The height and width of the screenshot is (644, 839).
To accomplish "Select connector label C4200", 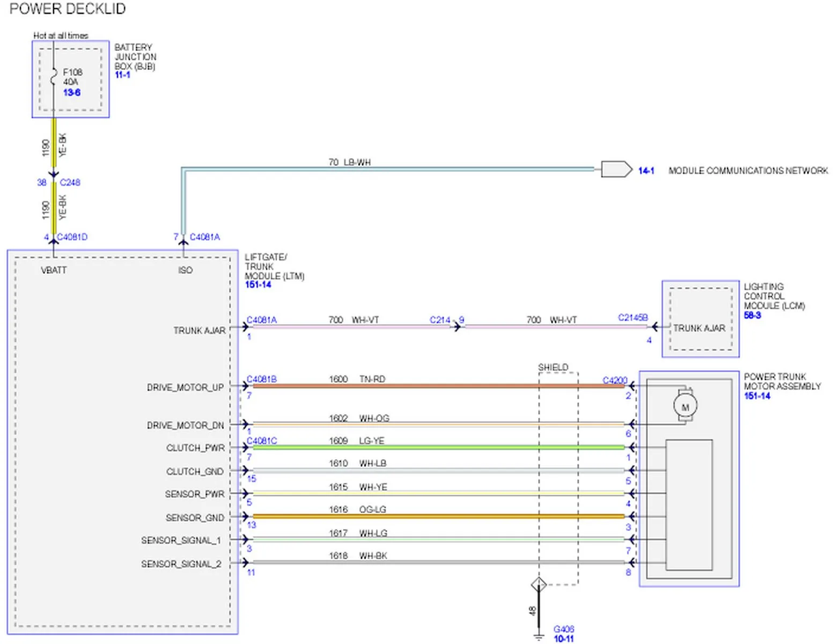I will coord(615,380).
